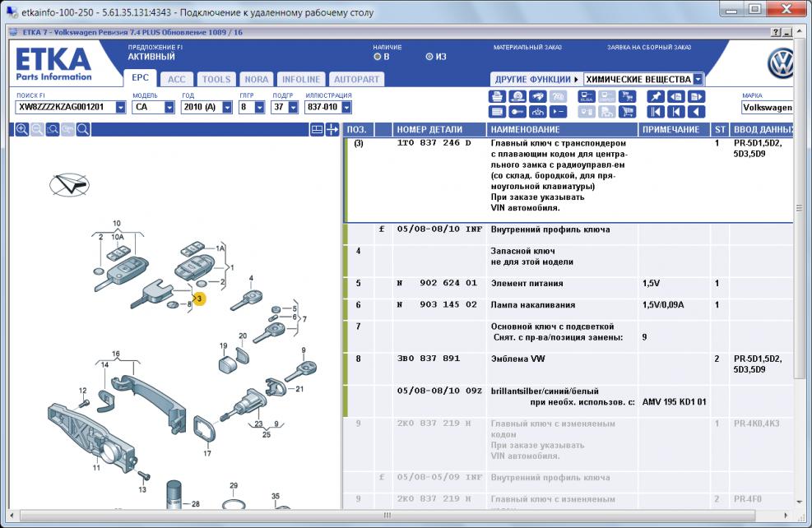
Task: Click the horizontal scrollbar thumb at the bottom
Action: click(x=387, y=516)
